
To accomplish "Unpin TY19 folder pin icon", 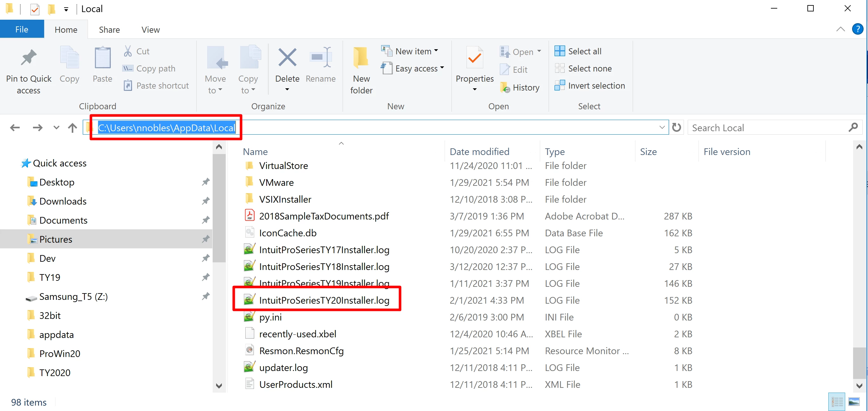I will (x=206, y=277).
